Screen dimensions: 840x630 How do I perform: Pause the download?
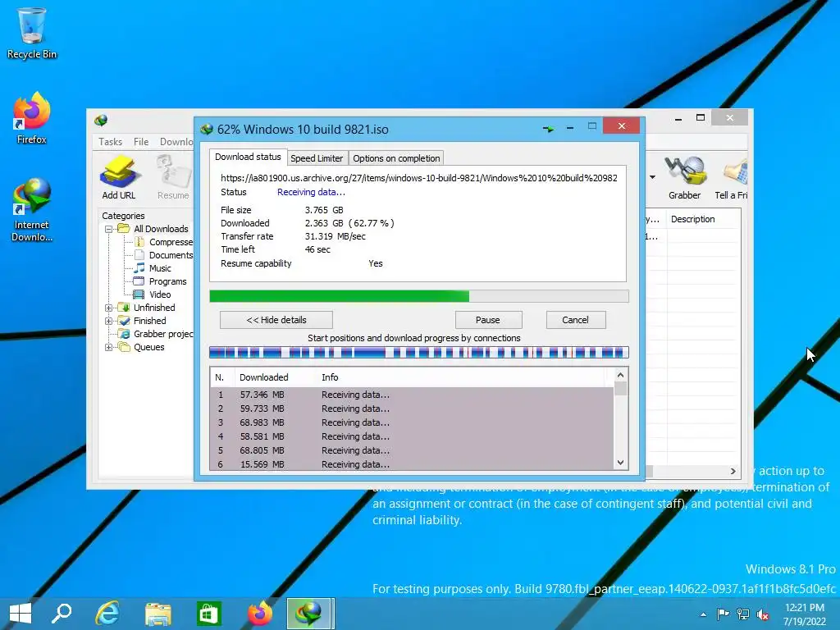pos(488,320)
